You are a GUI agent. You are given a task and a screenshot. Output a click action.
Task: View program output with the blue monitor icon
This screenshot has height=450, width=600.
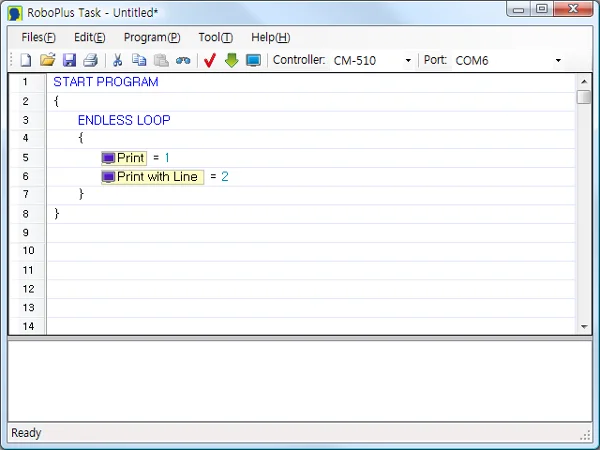click(253, 60)
